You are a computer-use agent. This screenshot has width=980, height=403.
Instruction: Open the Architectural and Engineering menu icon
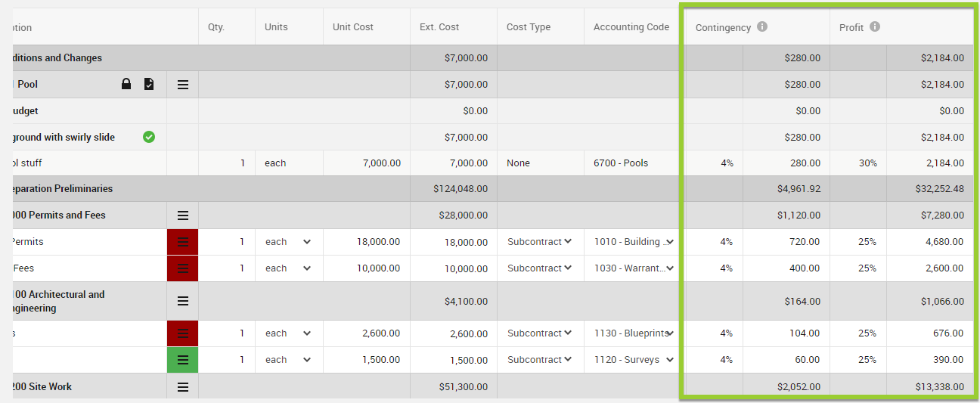click(x=183, y=301)
